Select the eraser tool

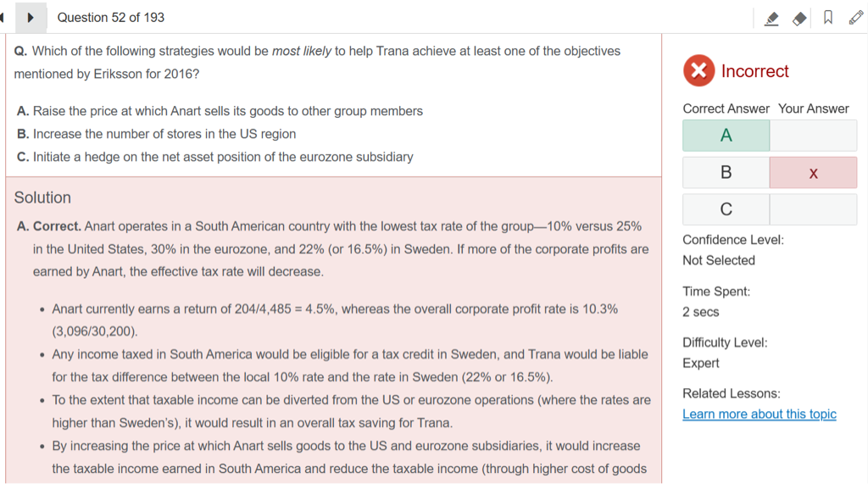tap(799, 18)
